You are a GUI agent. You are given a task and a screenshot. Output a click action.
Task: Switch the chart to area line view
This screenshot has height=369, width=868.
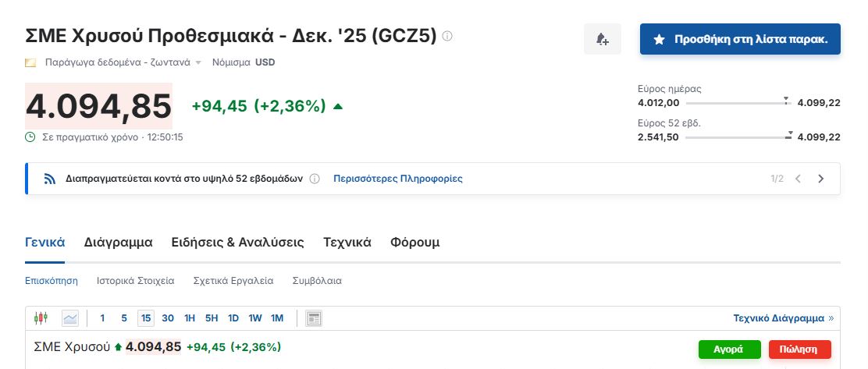click(x=70, y=318)
